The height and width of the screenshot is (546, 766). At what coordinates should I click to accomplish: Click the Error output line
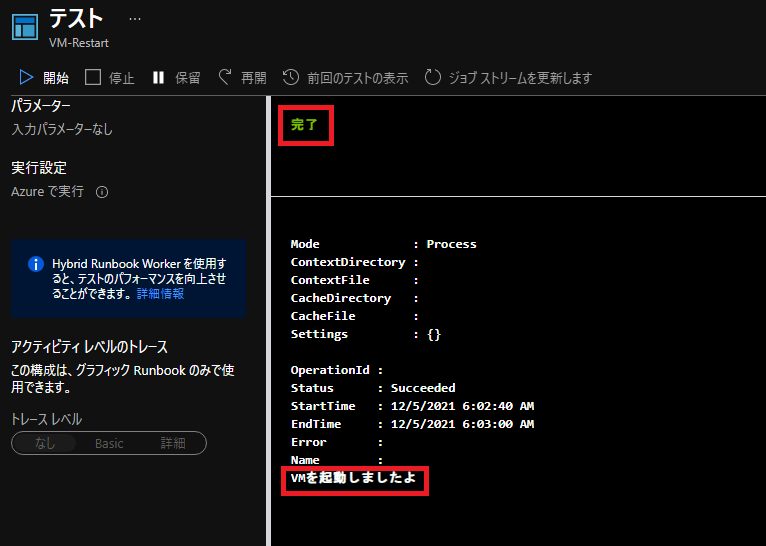[x=337, y=442]
